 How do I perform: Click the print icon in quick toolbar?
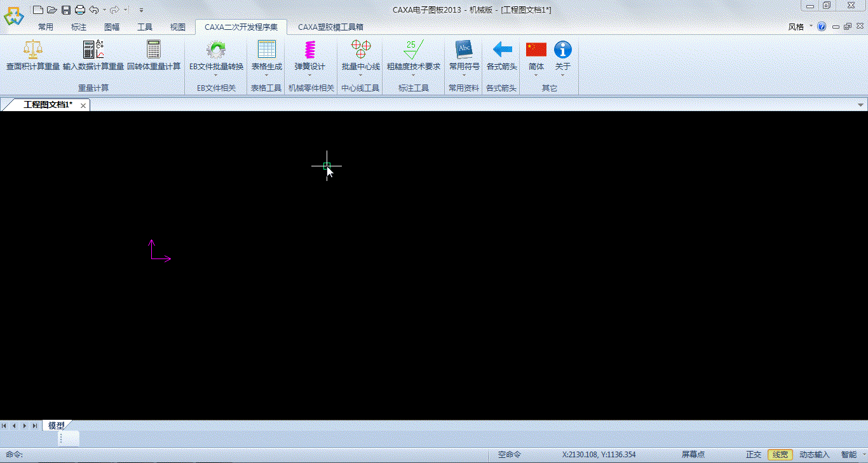pyautogui.click(x=80, y=10)
